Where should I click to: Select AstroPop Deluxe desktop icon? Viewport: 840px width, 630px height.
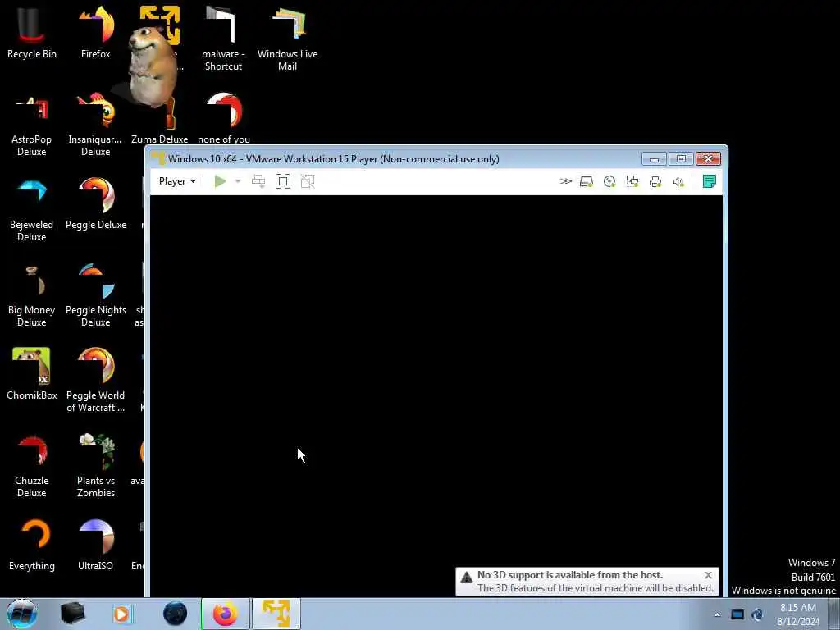[32, 125]
